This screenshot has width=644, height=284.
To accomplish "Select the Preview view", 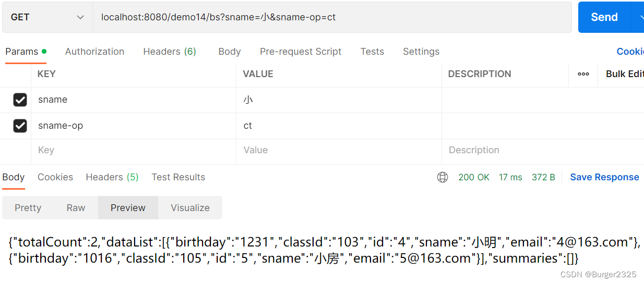I will point(128,208).
